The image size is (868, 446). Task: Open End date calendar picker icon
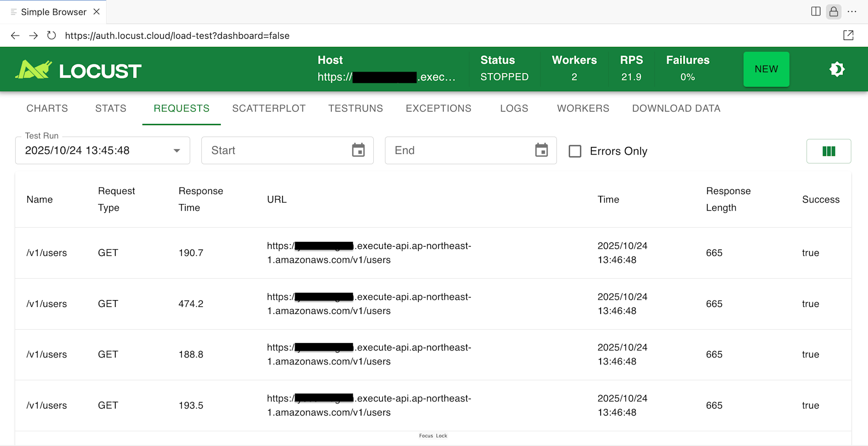tap(541, 150)
